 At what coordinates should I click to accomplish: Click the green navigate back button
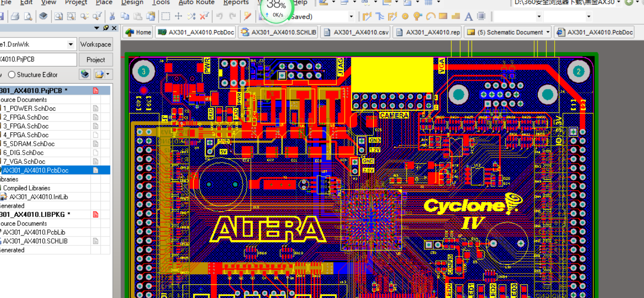[629, 2]
